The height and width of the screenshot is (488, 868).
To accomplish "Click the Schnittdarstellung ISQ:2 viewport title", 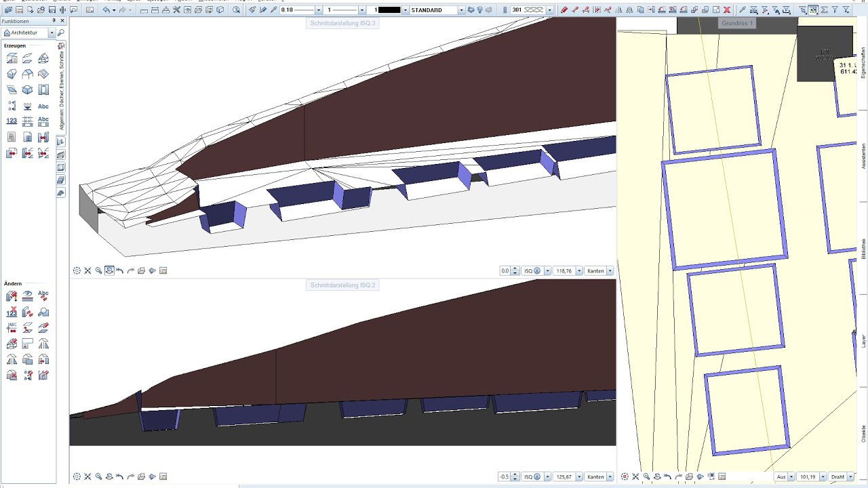I will point(342,285).
